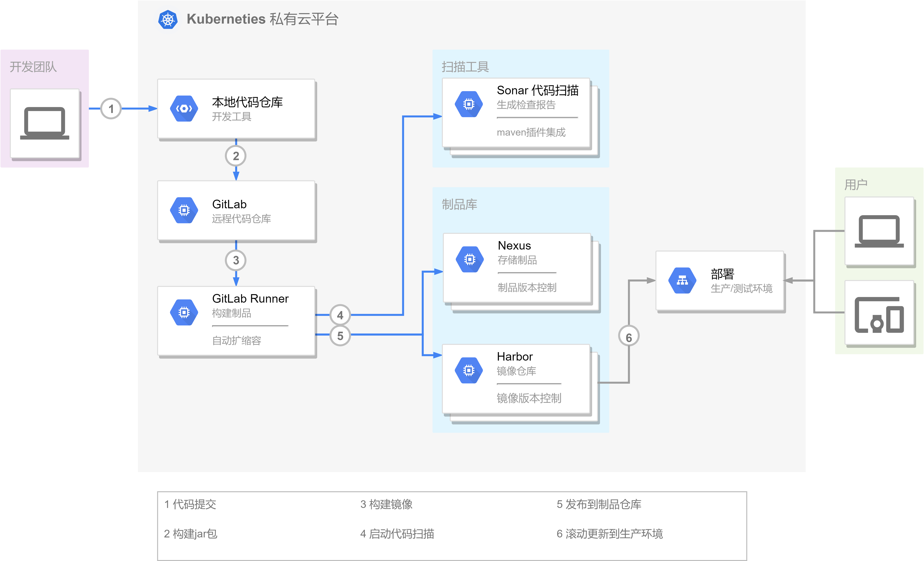Click the Harbor hexagon chip icon
The image size is (924, 561).
pos(469,370)
